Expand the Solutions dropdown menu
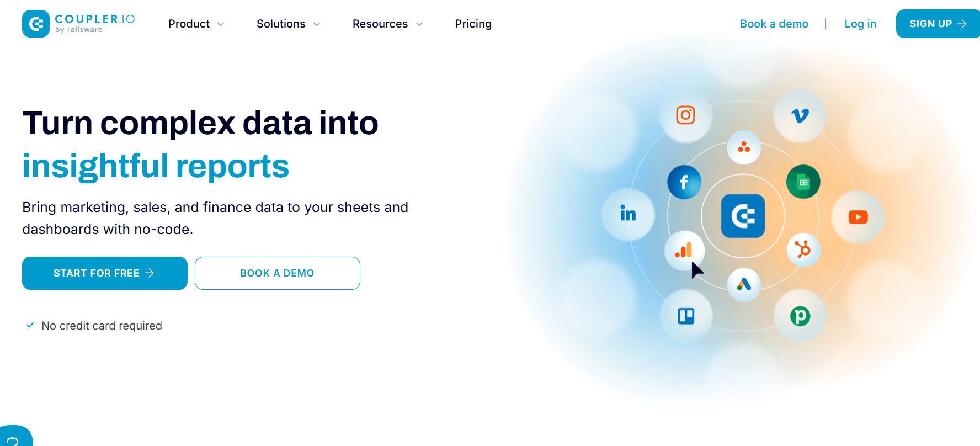The image size is (980, 446). pos(288,24)
